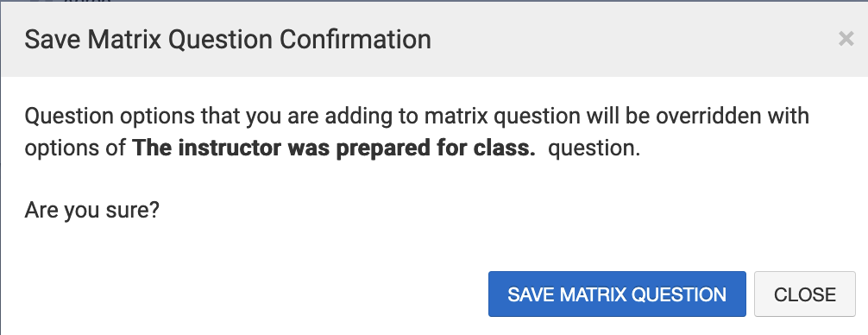Dismiss the dialog with the X icon
This screenshot has height=335, width=868.
coord(846,39)
